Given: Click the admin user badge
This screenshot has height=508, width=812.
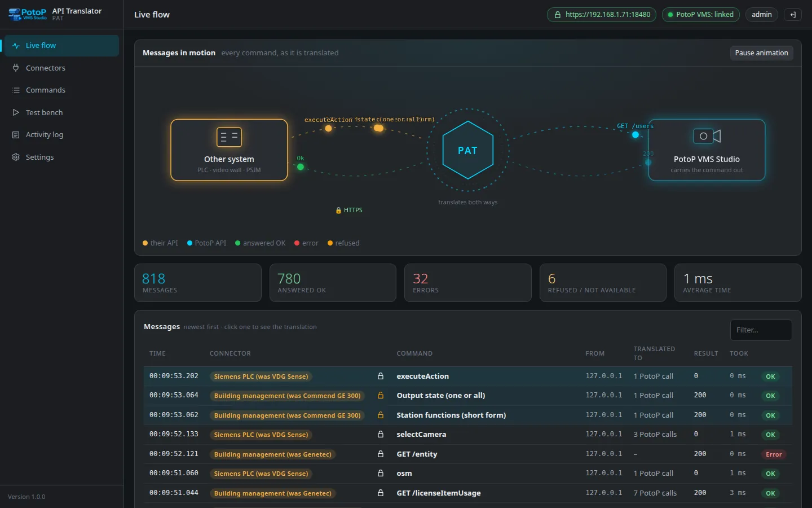Looking at the screenshot, I should point(761,15).
